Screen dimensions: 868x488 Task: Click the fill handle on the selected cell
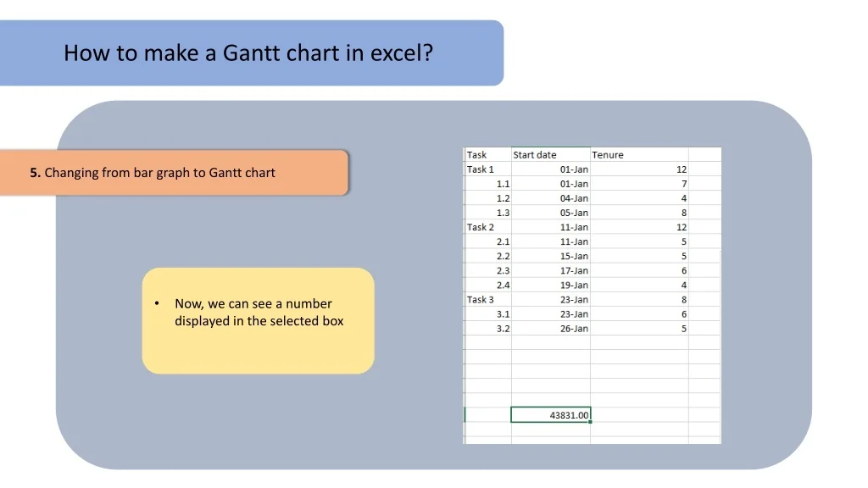point(591,422)
